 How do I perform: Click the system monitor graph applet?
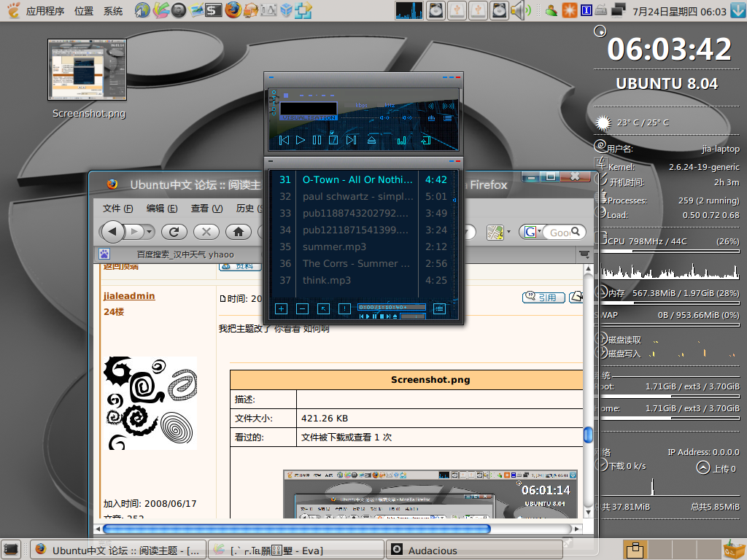coord(409,10)
